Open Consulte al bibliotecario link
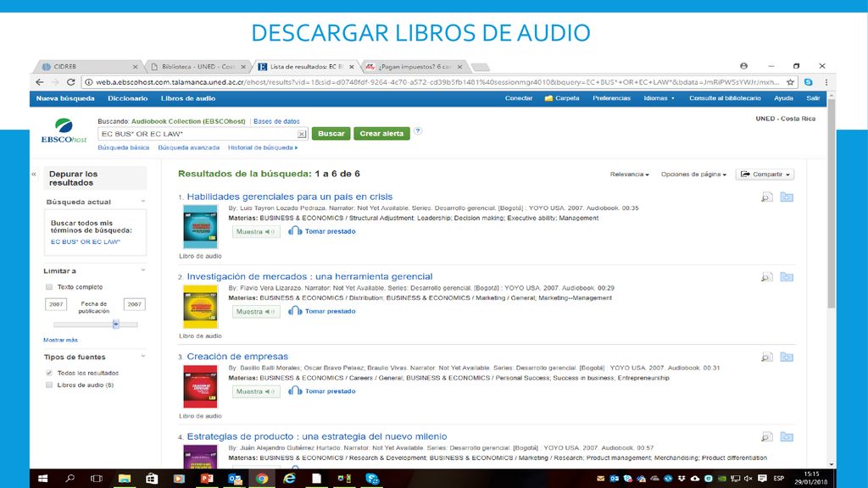 coord(725,98)
